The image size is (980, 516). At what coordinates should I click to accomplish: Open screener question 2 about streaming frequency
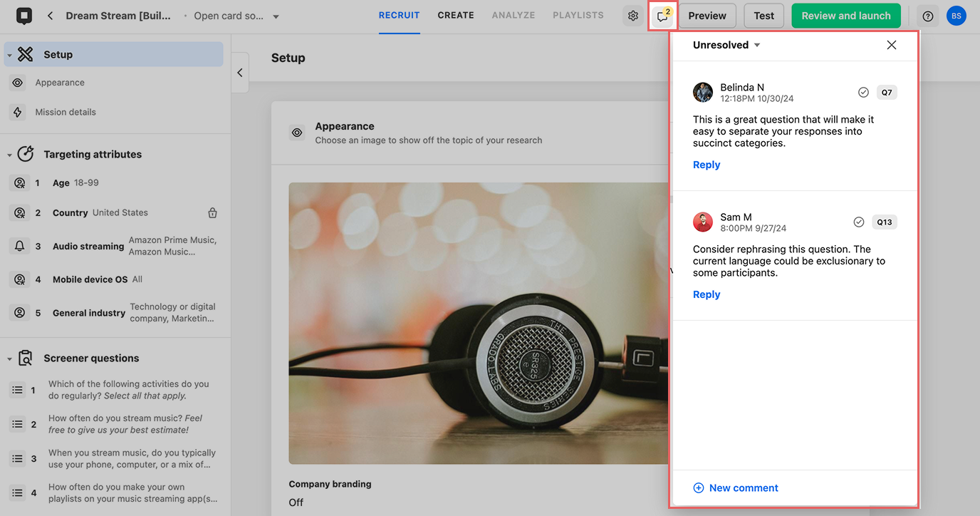[x=114, y=424]
